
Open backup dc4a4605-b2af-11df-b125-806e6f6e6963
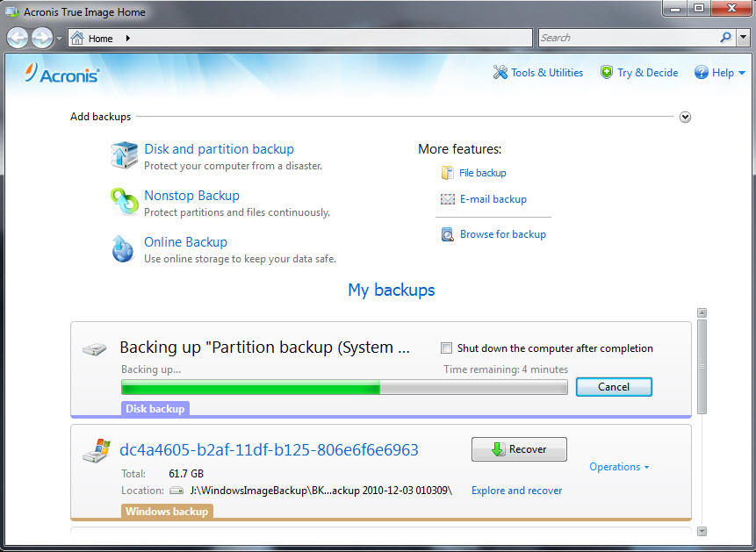click(x=269, y=450)
